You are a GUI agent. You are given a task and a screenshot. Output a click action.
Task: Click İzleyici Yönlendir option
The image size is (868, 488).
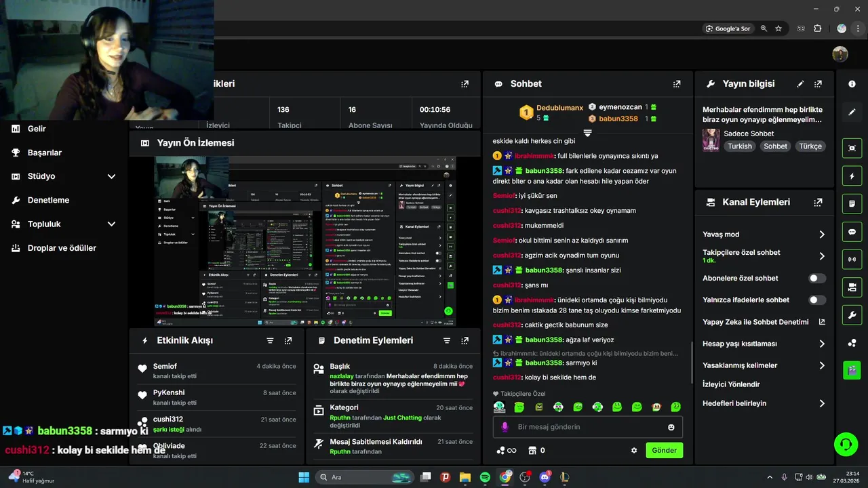coord(731,384)
